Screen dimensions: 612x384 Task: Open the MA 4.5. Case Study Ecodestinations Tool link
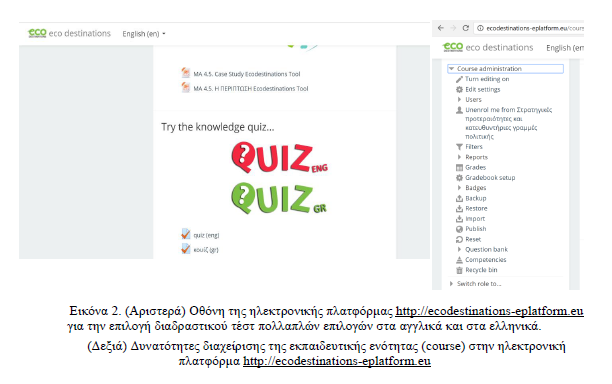247,74
